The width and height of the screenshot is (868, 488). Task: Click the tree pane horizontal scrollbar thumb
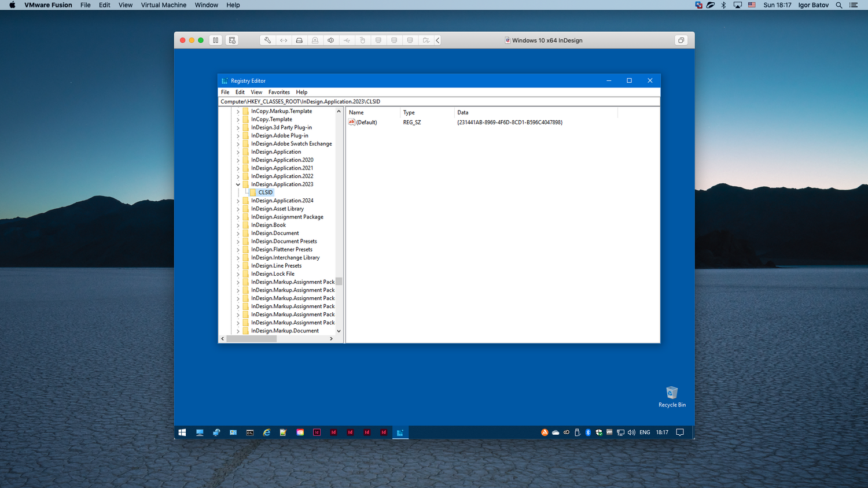point(251,339)
